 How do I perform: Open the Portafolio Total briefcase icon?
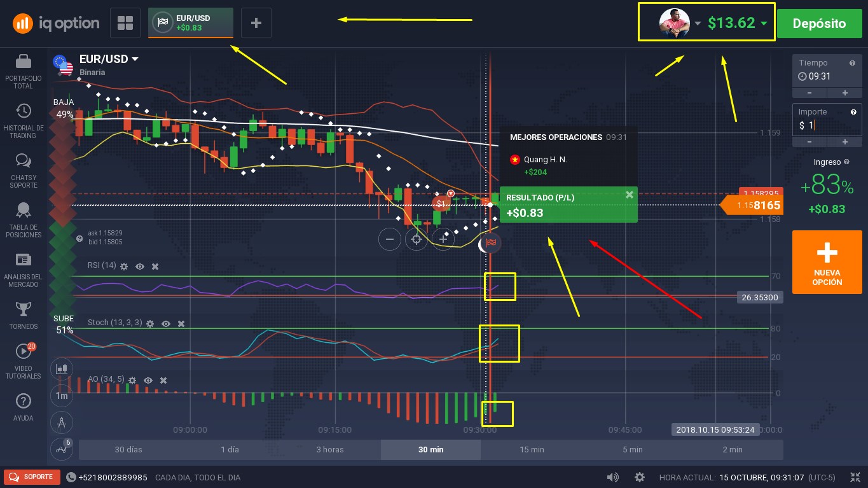24,61
